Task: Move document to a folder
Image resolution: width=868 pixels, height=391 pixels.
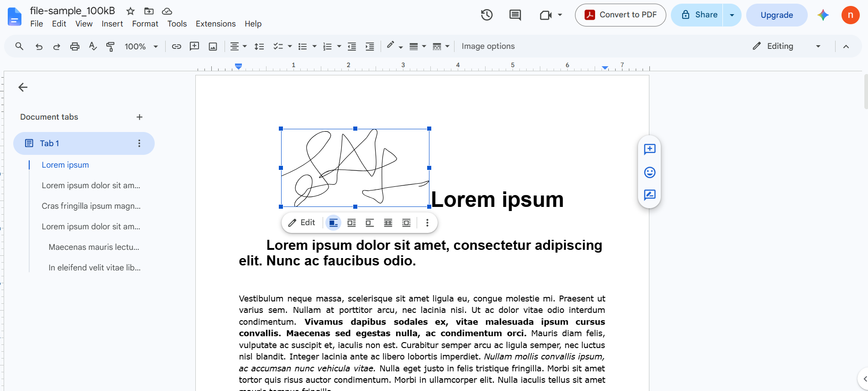Action: click(x=149, y=11)
